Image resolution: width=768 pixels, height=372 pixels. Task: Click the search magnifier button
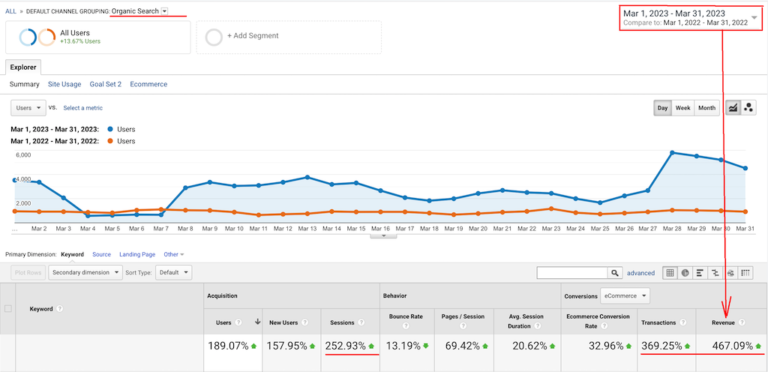(x=614, y=273)
